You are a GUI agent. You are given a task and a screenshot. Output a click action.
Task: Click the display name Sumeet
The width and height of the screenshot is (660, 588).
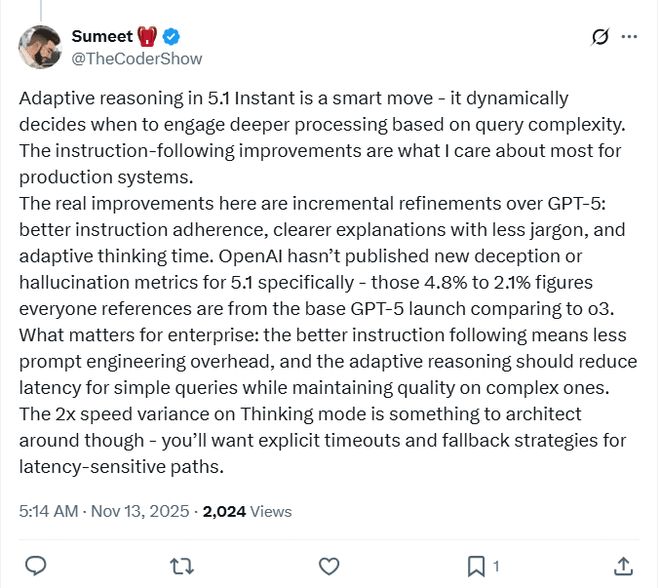[101, 37]
